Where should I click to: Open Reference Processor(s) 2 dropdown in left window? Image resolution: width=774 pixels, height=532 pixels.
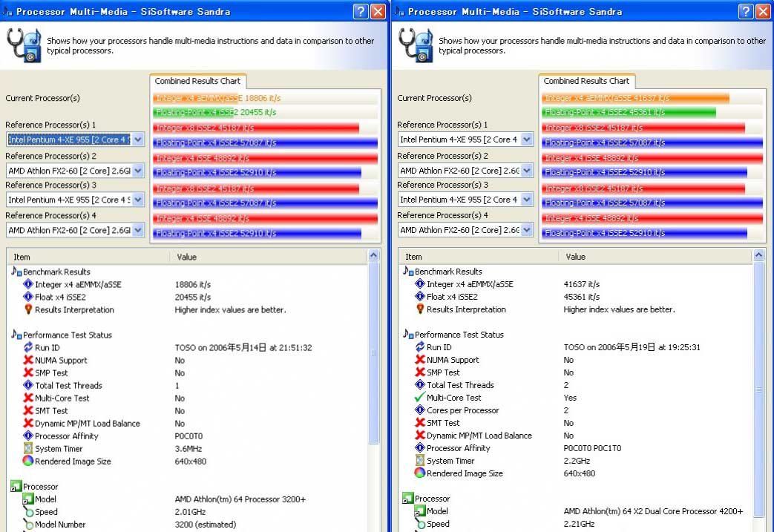tap(138, 171)
